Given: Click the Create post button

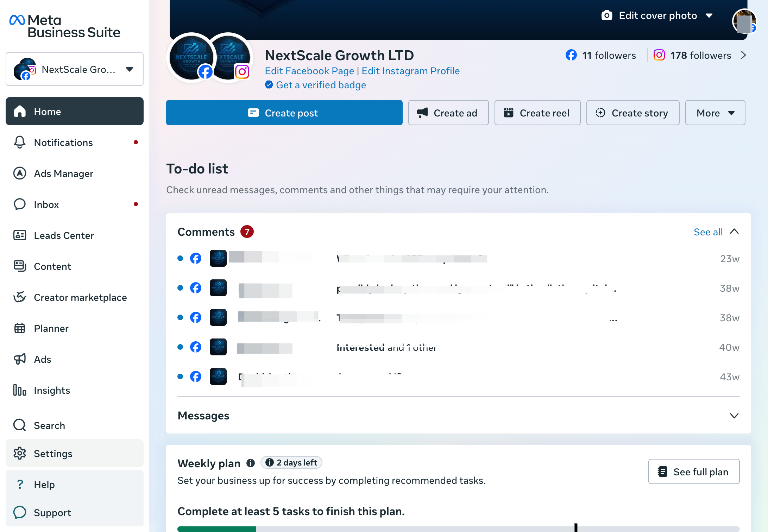Looking at the screenshot, I should click(284, 113).
